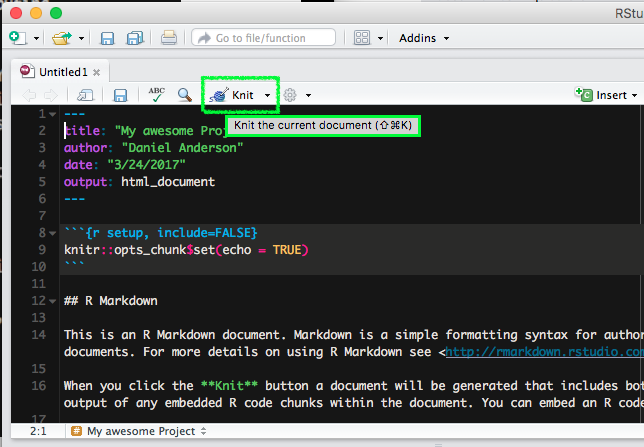The width and height of the screenshot is (644, 447).
Task: Click the knitr::opts_chunk$set line
Action: pyautogui.click(x=186, y=250)
